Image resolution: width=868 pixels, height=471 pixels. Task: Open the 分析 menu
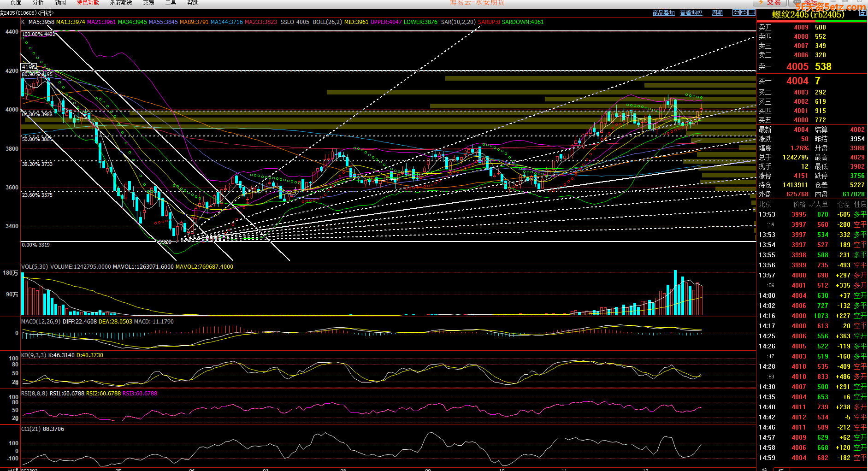(38, 3)
